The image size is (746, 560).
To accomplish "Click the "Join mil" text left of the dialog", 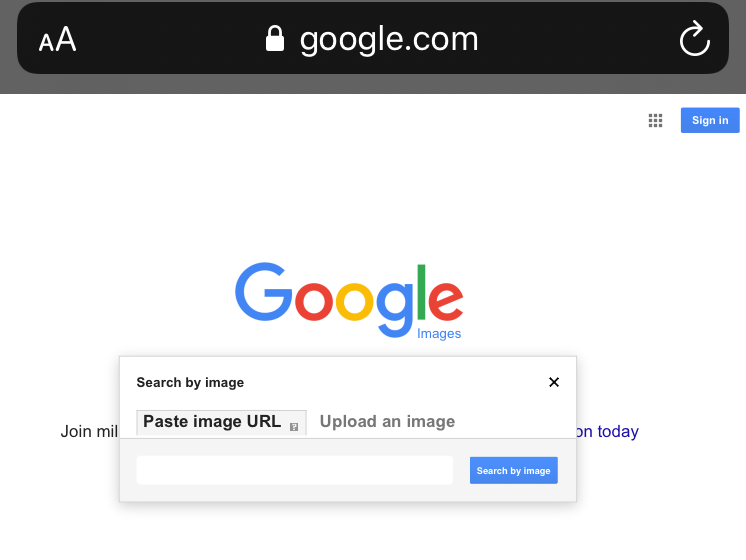I will pos(89,432).
